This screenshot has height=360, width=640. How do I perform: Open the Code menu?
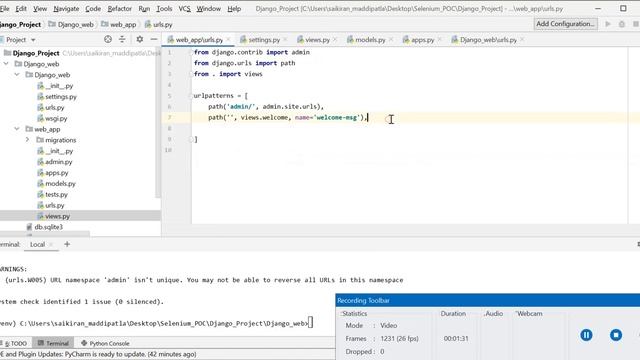[93, 9]
